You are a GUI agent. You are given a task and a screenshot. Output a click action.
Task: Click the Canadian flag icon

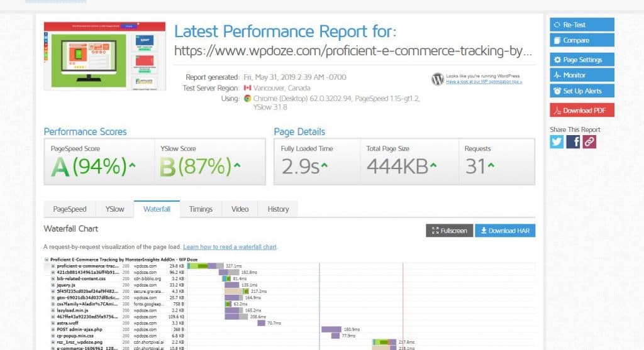[x=247, y=88]
